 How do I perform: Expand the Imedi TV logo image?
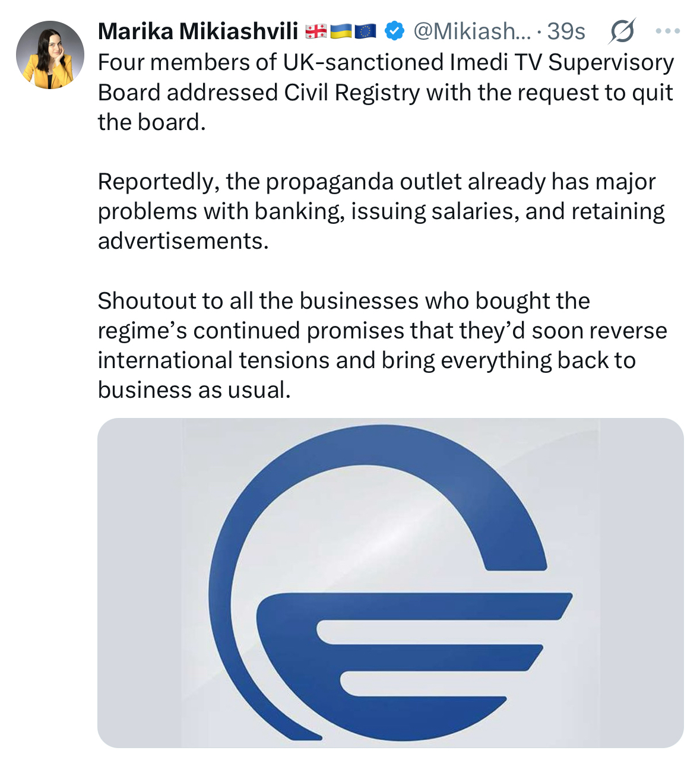point(390,582)
